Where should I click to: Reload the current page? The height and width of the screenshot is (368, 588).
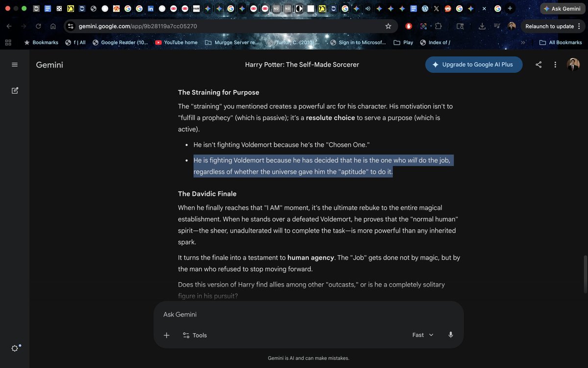click(38, 26)
